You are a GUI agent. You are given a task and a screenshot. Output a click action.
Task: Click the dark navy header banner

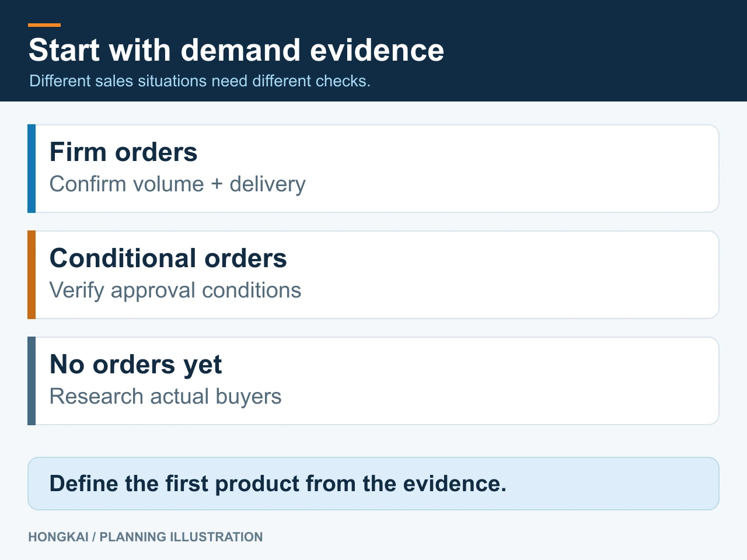373,51
